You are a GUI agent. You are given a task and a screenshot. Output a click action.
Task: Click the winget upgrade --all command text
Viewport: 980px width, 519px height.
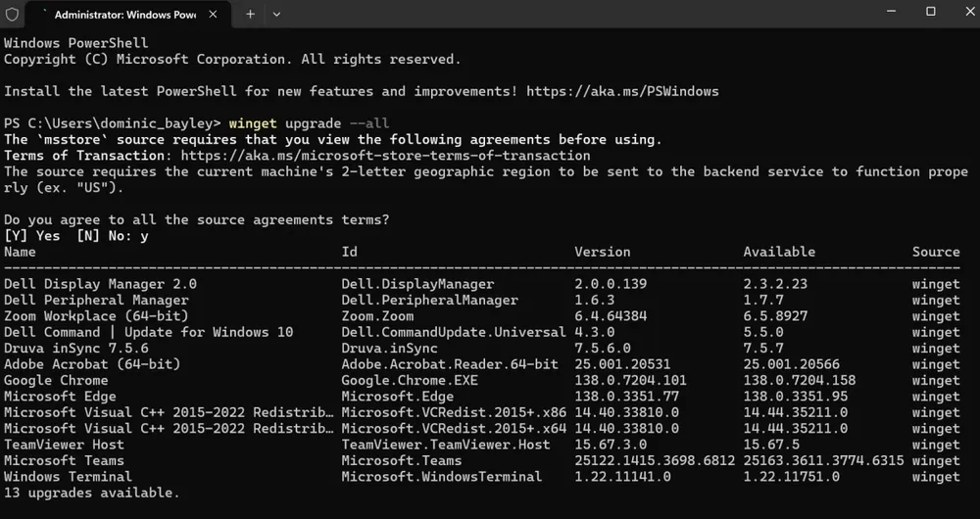click(x=309, y=123)
